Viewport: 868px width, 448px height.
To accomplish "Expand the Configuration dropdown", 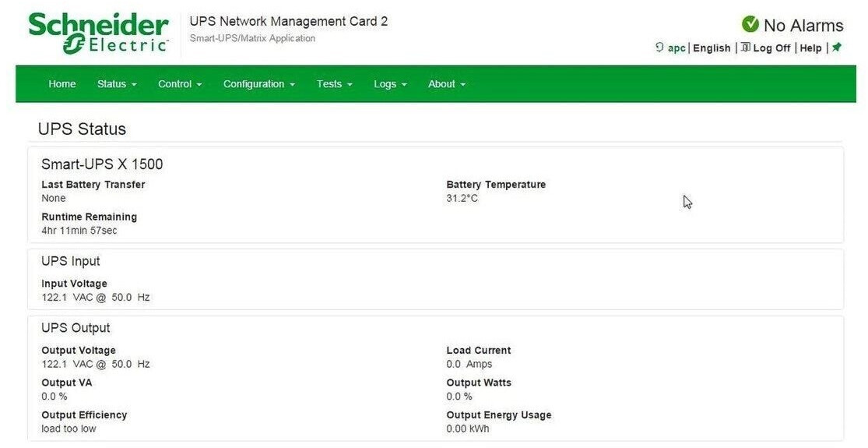I will click(x=258, y=84).
